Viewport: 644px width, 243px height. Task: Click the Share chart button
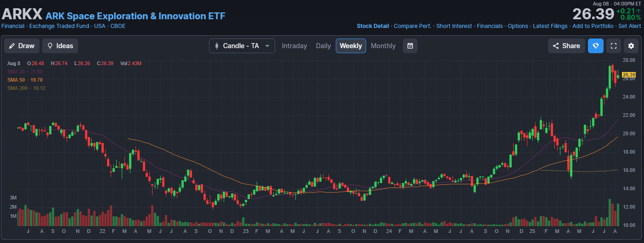point(566,46)
